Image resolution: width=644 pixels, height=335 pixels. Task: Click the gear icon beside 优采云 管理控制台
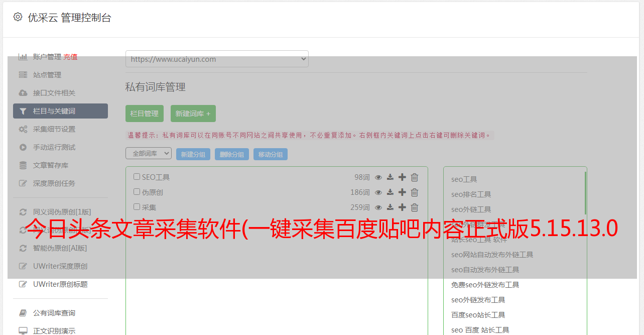[x=18, y=17]
